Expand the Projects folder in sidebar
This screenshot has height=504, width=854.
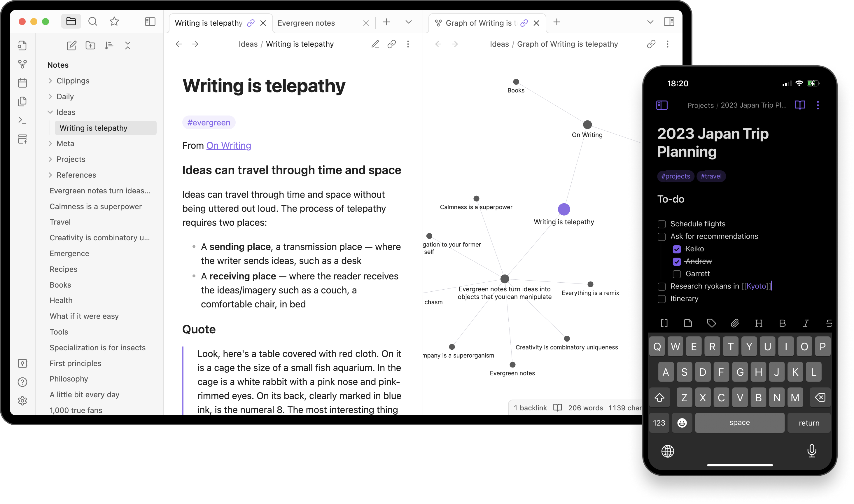pyautogui.click(x=50, y=159)
